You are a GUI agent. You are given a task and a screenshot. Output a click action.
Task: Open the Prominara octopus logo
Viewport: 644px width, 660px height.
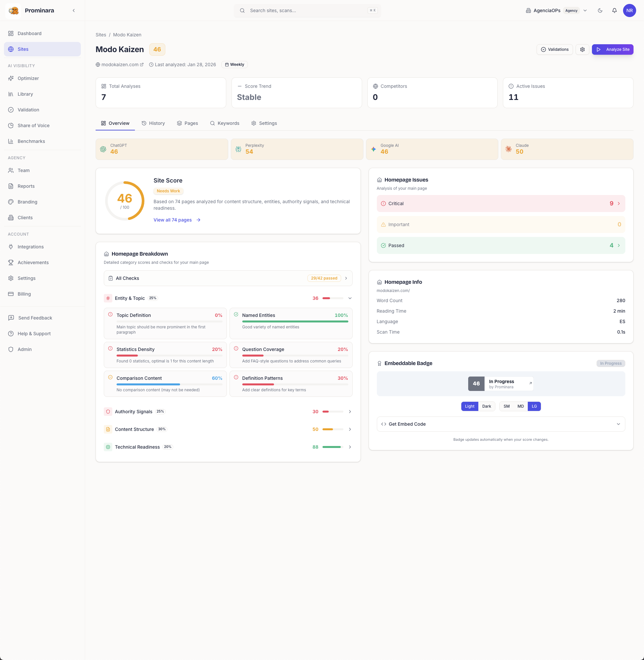click(x=13, y=10)
